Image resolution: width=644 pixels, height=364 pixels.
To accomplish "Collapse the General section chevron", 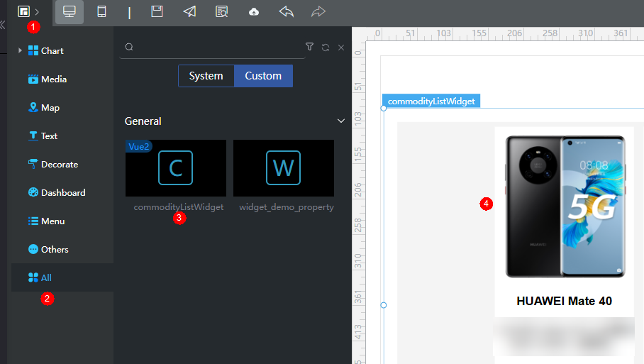I will pos(341,121).
